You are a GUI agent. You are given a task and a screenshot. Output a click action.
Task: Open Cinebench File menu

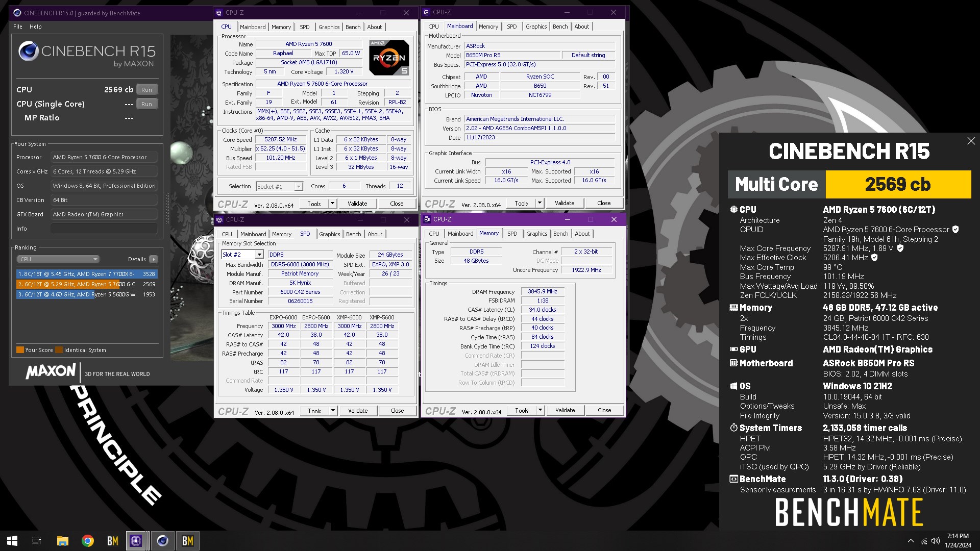(18, 27)
